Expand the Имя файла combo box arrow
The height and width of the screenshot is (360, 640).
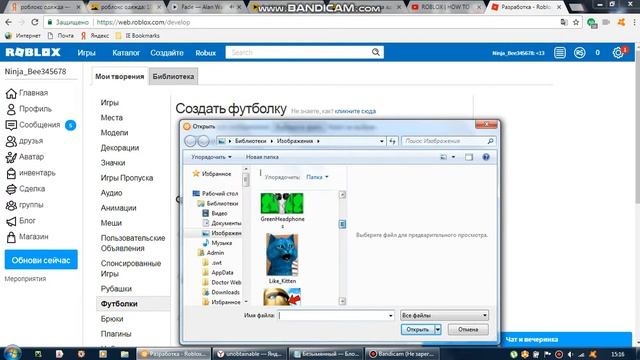coord(391,316)
